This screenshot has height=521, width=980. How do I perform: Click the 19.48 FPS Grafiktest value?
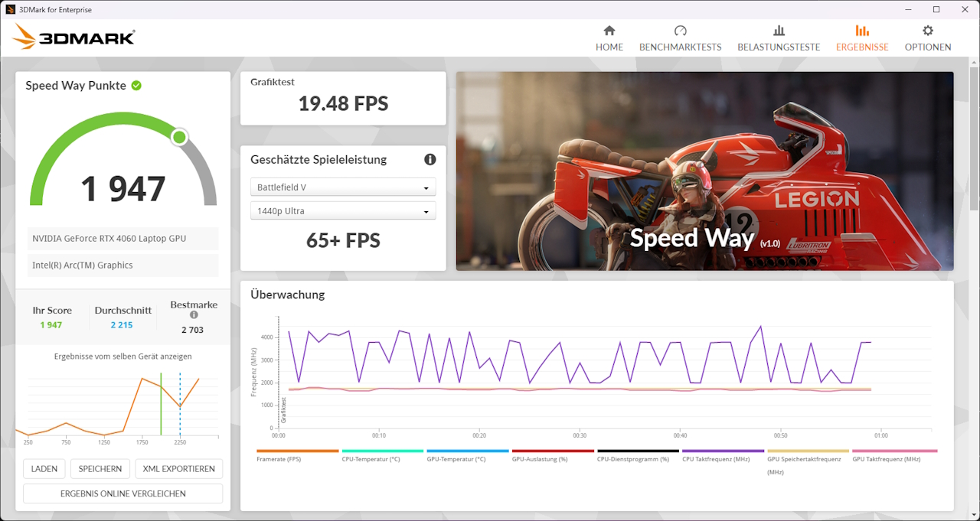click(343, 104)
